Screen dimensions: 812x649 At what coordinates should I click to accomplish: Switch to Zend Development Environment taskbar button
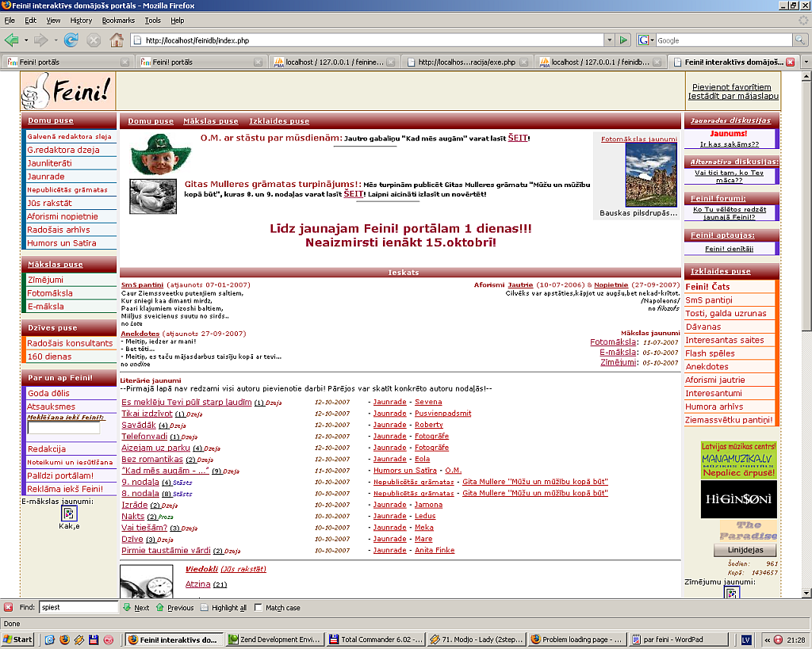[x=275, y=639]
